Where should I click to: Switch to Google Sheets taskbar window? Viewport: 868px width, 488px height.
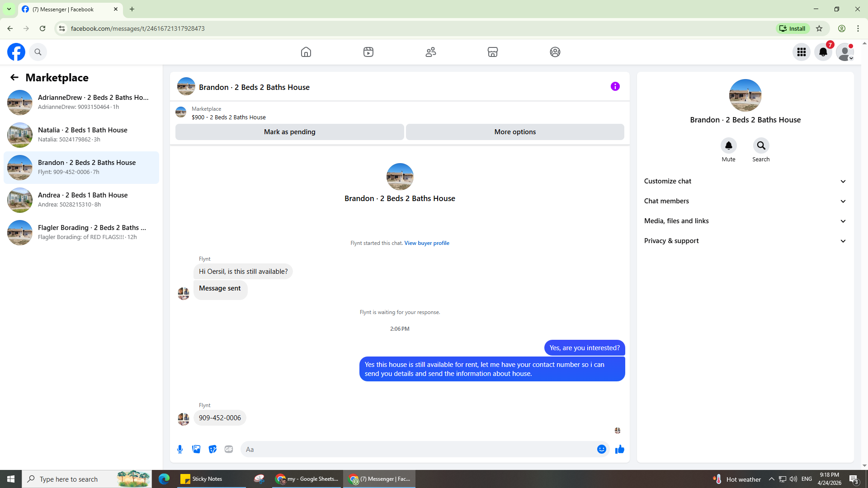click(307, 479)
